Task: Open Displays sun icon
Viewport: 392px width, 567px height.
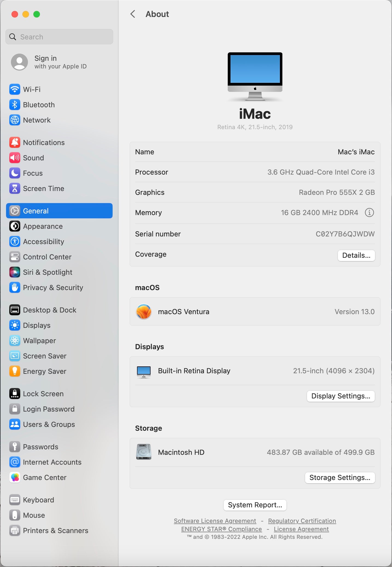Action: point(15,325)
